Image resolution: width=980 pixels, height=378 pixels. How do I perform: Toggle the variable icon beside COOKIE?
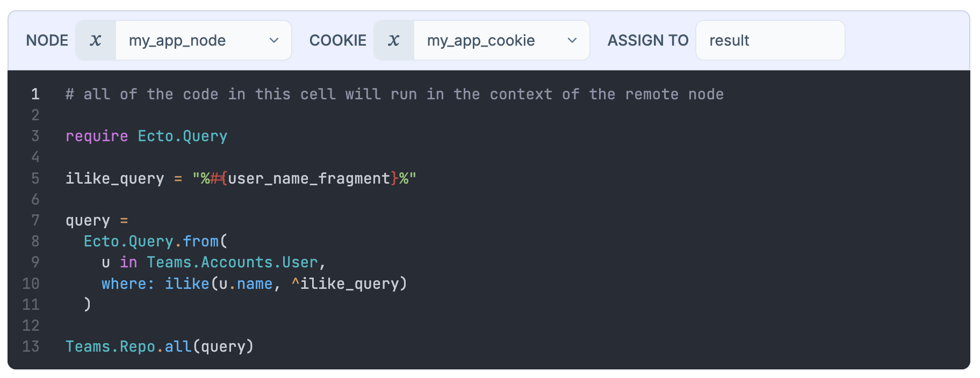(394, 40)
